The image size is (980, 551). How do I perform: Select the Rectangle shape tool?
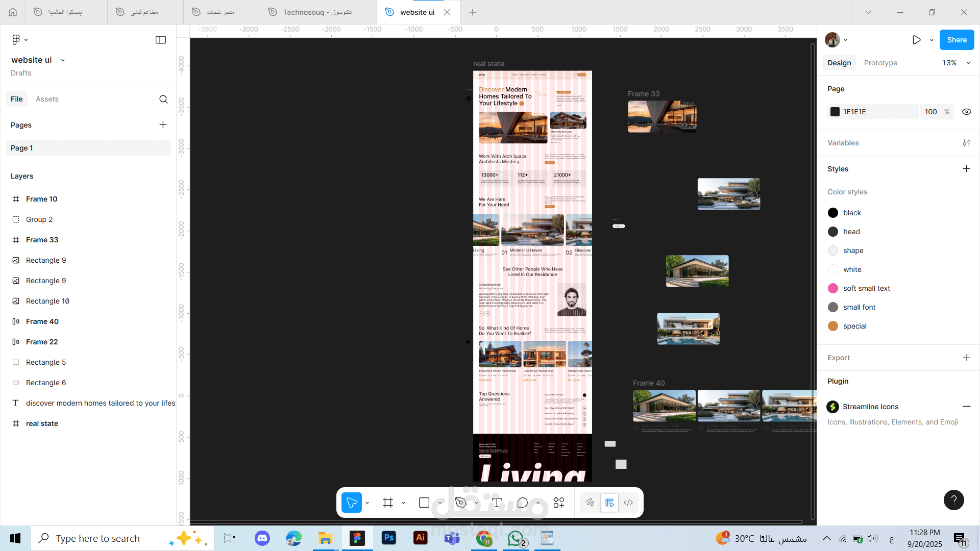click(424, 503)
